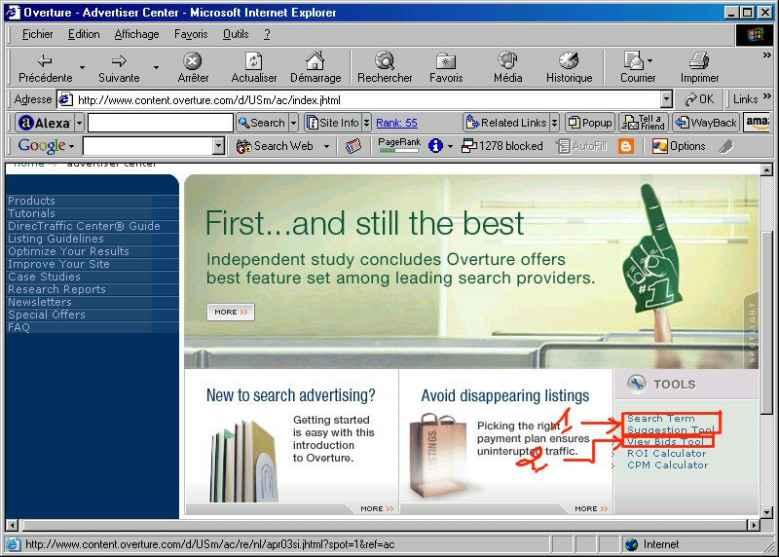Expand the Google toolbar search box dropdown
The height and width of the screenshot is (557, 779).
[x=219, y=147]
